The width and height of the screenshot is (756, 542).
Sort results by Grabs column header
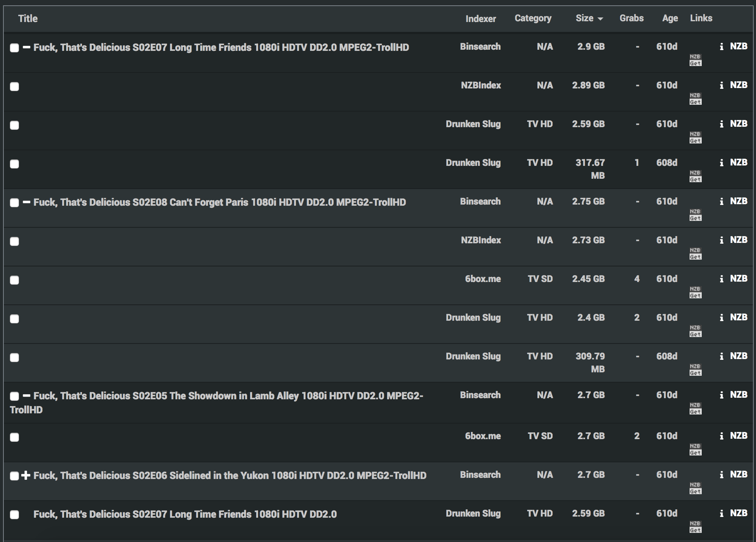click(631, 18)
